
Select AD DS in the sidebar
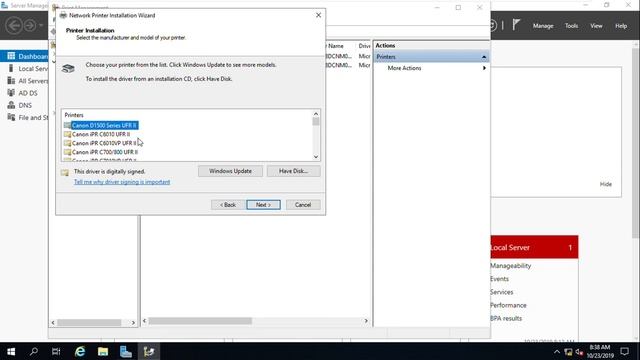(x=24, y=93)
